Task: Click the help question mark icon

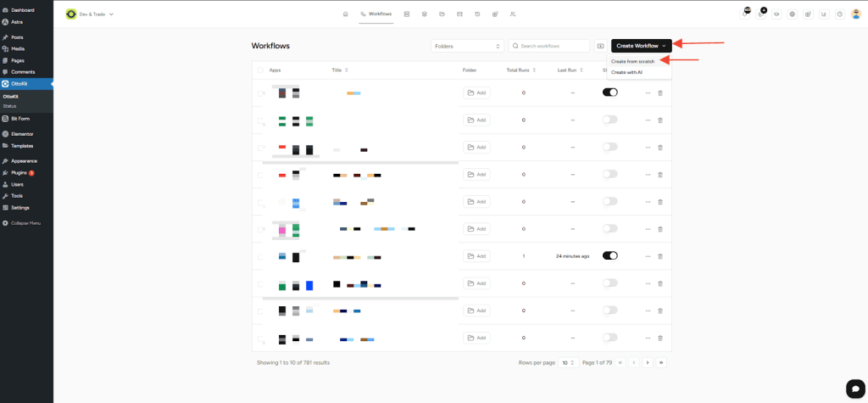Action: (839, 14)
